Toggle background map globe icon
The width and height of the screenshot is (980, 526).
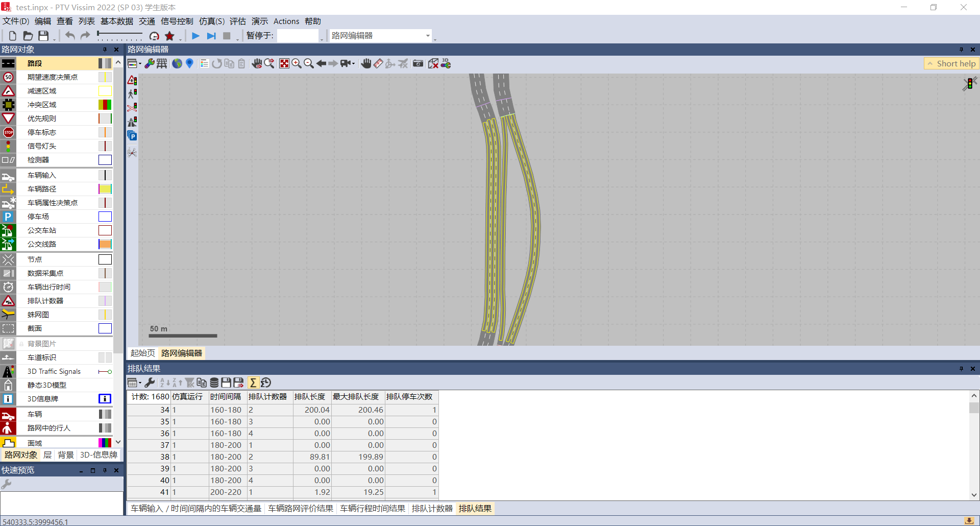tap(177, 63)
